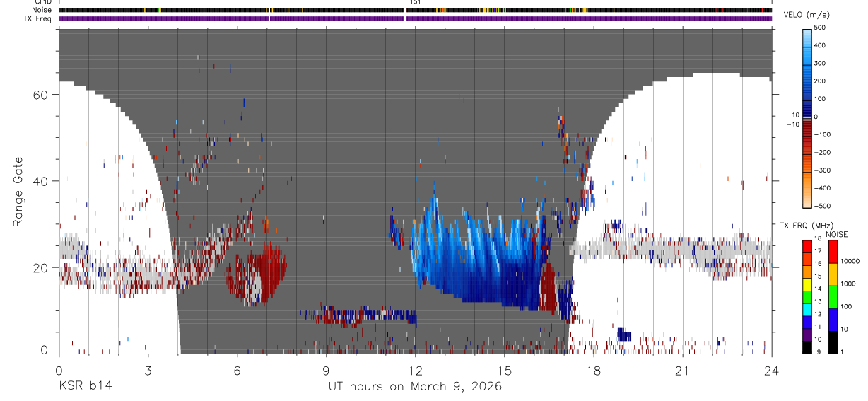868x401 pixels.
Task: Click the 200 label on velocity scale
Action: click(x=820, y=81)
